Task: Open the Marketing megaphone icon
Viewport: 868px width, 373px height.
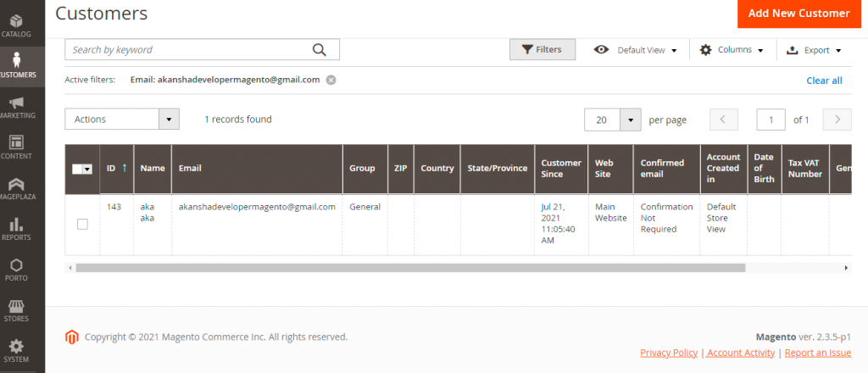Action: [x=16, y=105]
